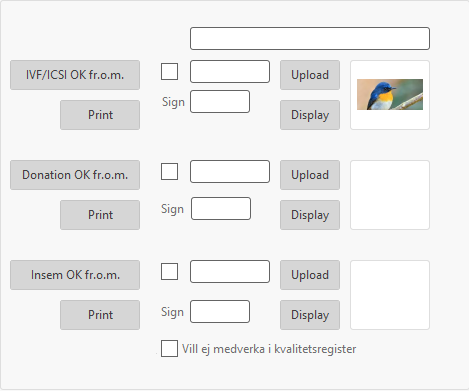
Task: Print the Donation consent form
Action: [100, 215]
